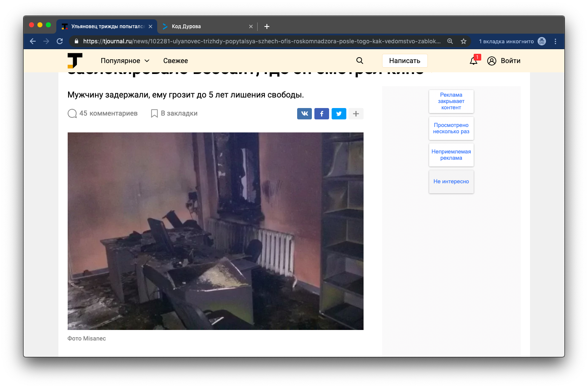Click the Написать button
Viewport: 588px width, 388px height.
(405, 61)
